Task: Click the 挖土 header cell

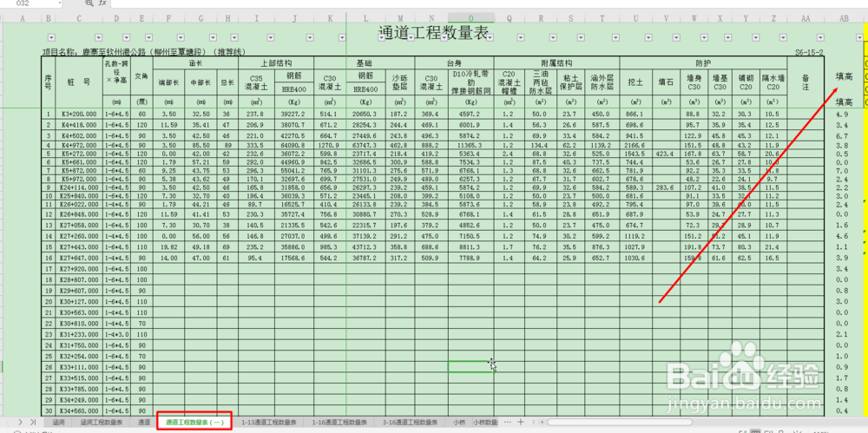Action: (635, 82)
